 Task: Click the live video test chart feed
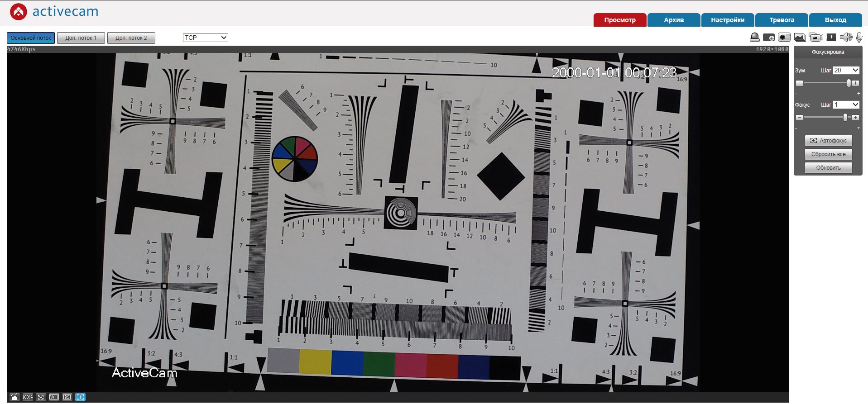398,222
